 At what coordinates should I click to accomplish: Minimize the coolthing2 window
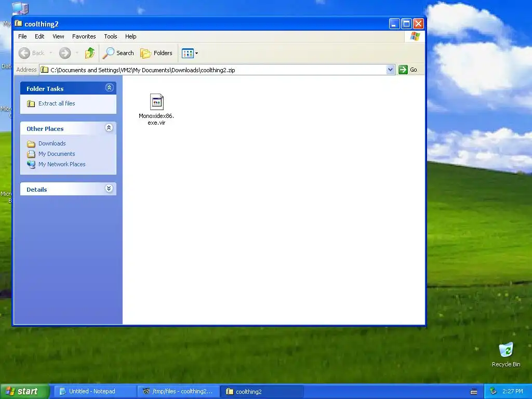click(394, 24)
